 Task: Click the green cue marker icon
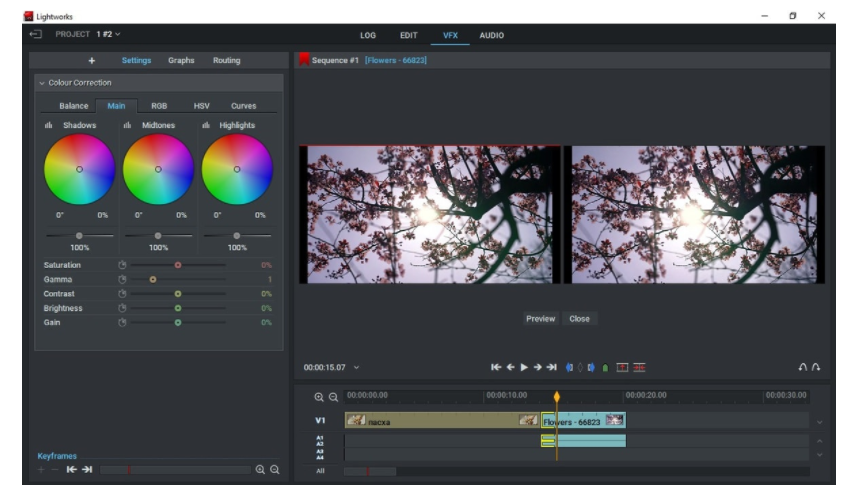pyautogui.click(x=605, y=368)
